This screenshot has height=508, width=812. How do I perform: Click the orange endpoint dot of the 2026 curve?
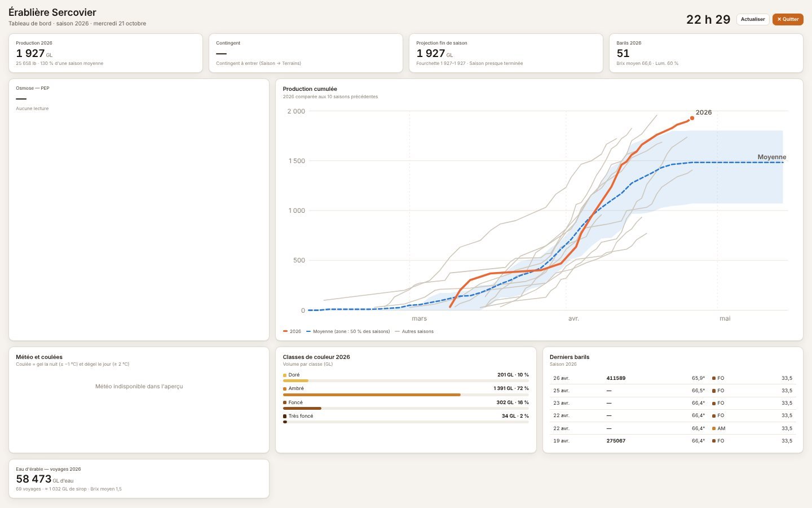(x=692, y=118)
